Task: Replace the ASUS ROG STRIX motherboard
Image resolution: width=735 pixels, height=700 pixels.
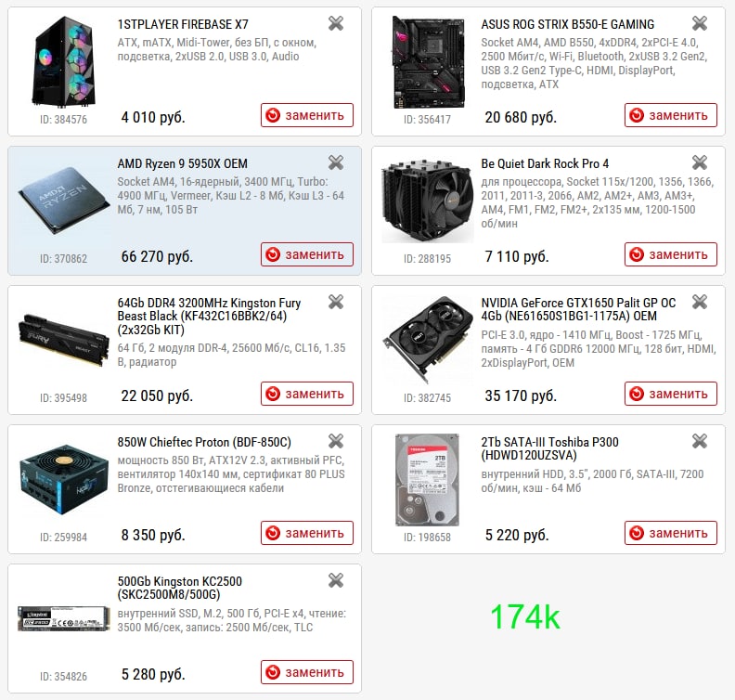Action: pyautogui.click(x=671, y=115)
